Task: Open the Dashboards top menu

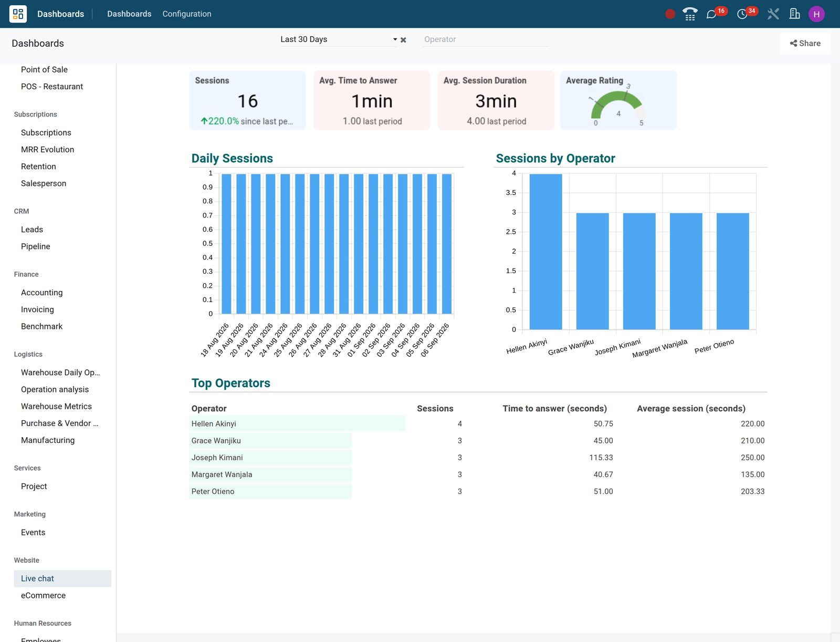Action: 129,14
